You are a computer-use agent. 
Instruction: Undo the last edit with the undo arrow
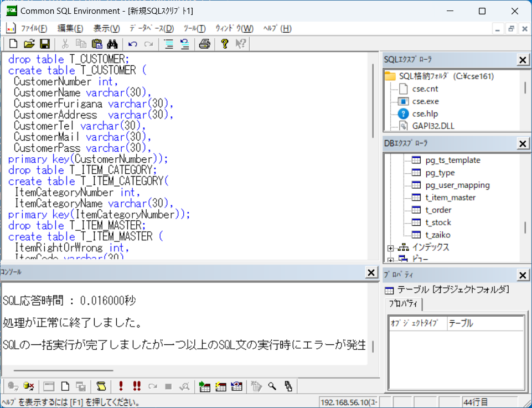pos(133,44)
